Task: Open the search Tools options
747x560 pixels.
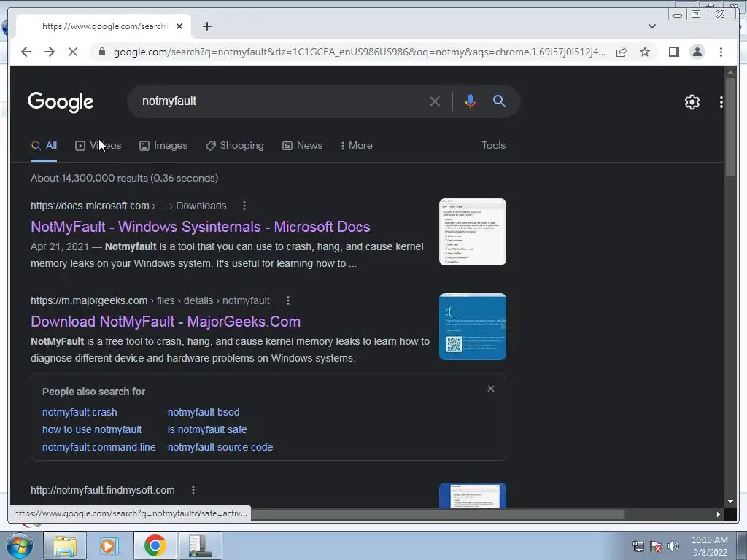Action: coord(493,146)
